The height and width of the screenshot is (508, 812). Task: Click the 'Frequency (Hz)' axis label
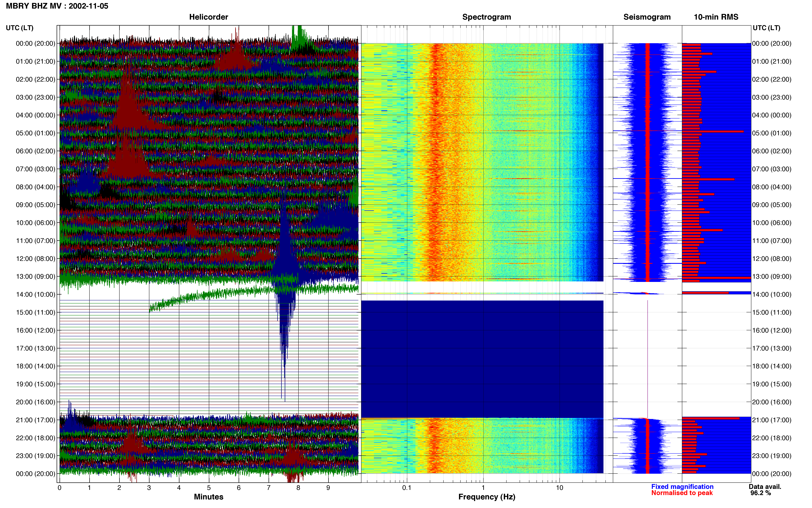[x=487, y=497]
